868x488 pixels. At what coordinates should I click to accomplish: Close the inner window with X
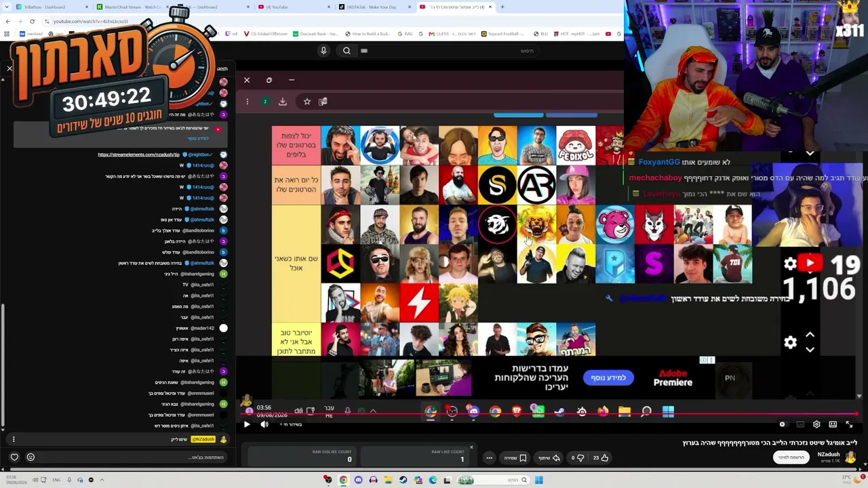[247, 80]
